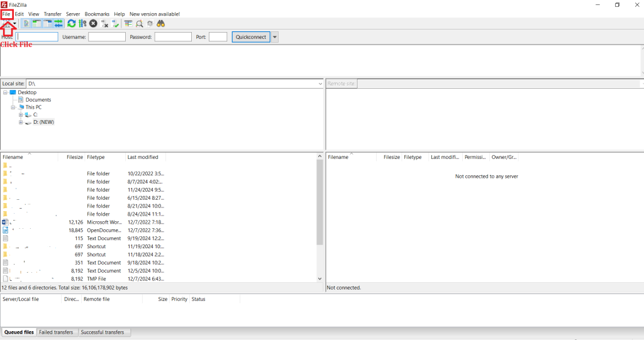Open the Bookmarks menu
This screenshot has height=340, width=644.
[97, 14]
